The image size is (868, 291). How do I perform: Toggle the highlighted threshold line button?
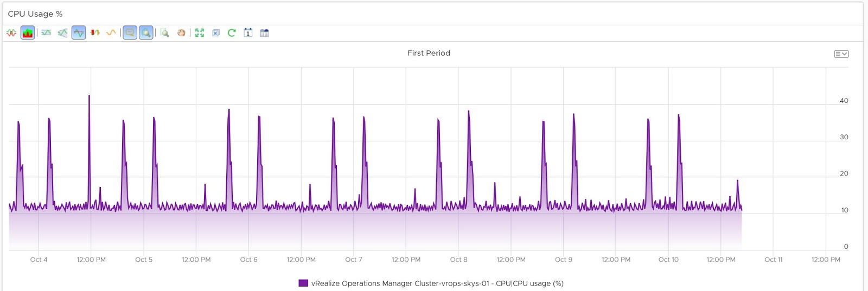pyautogui.click(x=79, y=33)
